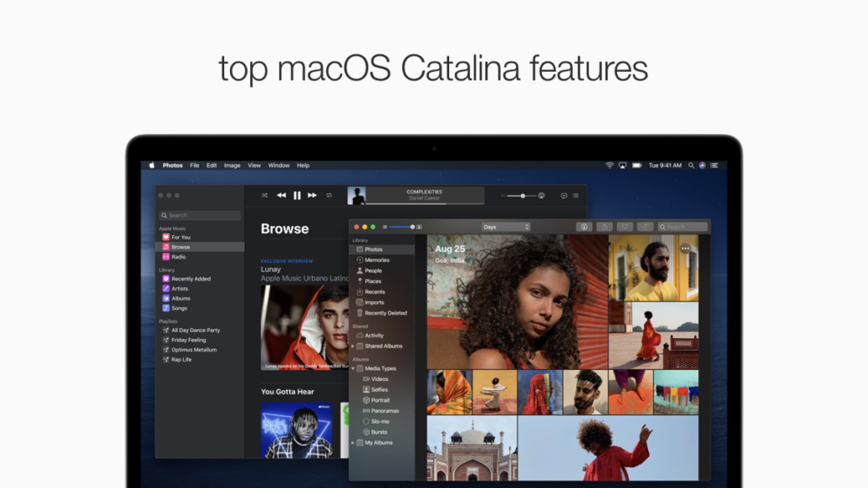The height and width of the screenshot is (488, 868).
Task: Open the Apple menu
Action: [x=152, y=165]
